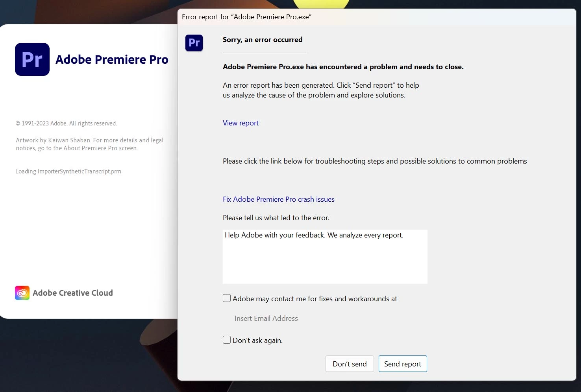Click 'Please tell us what led to the error' text
This screenshot has width=581, height=392.
coord(276,218)
